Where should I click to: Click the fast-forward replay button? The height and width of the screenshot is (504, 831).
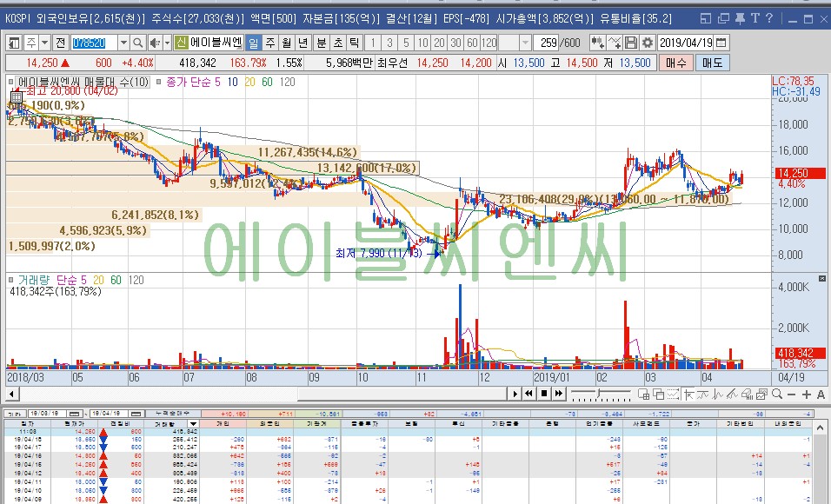pyautogui.click(x=559, y=394)
